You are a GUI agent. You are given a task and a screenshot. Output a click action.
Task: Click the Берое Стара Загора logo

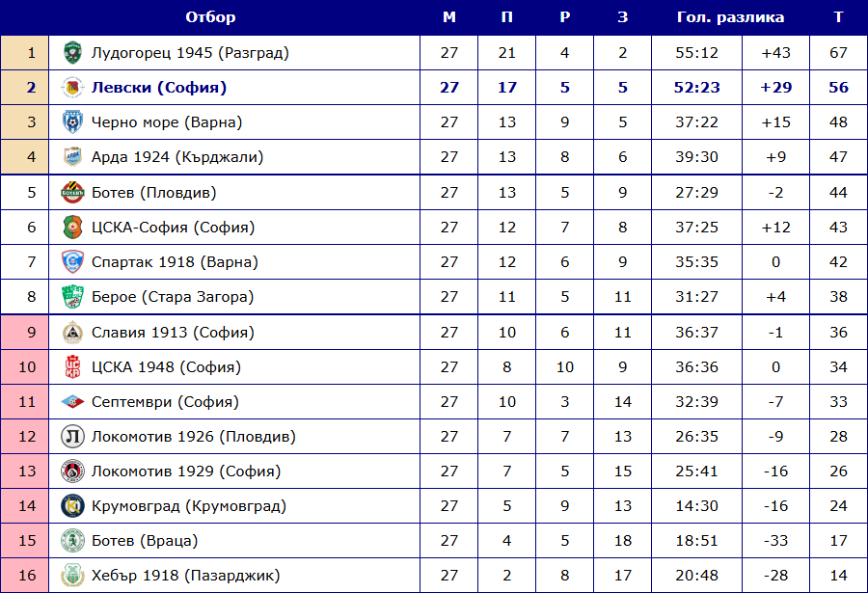[72, 297]
